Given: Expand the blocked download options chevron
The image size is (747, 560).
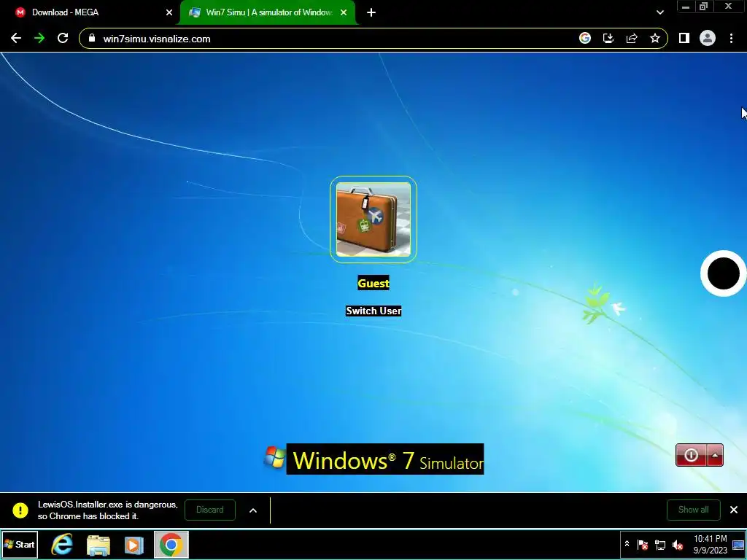Looking at the screenshot, I should pyautogui.click(x=253, y=510).
